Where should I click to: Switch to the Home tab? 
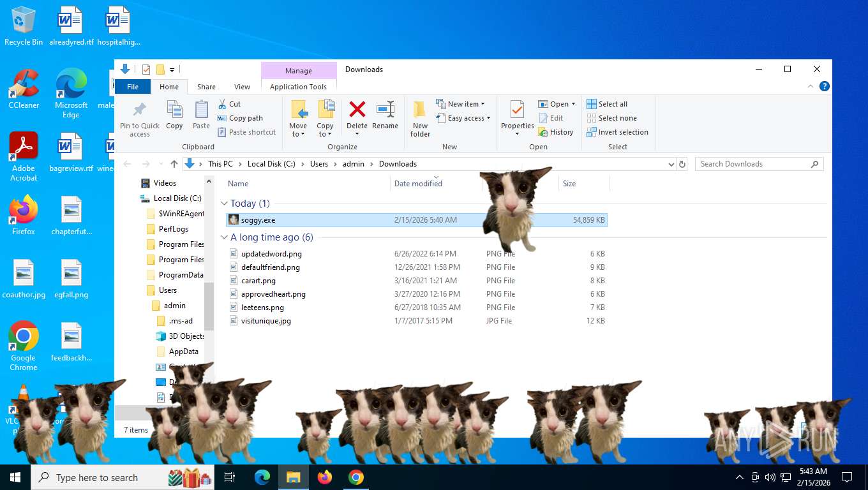click(x=169, y=87)
